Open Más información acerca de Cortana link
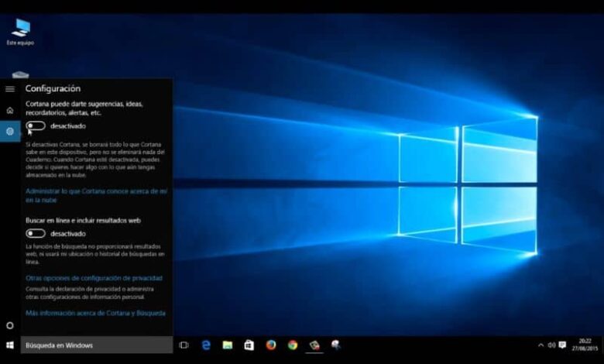 (95, 313)
